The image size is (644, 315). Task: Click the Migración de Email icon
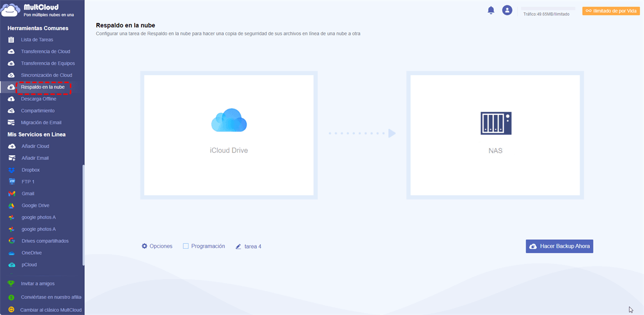(x=11, y=122)
